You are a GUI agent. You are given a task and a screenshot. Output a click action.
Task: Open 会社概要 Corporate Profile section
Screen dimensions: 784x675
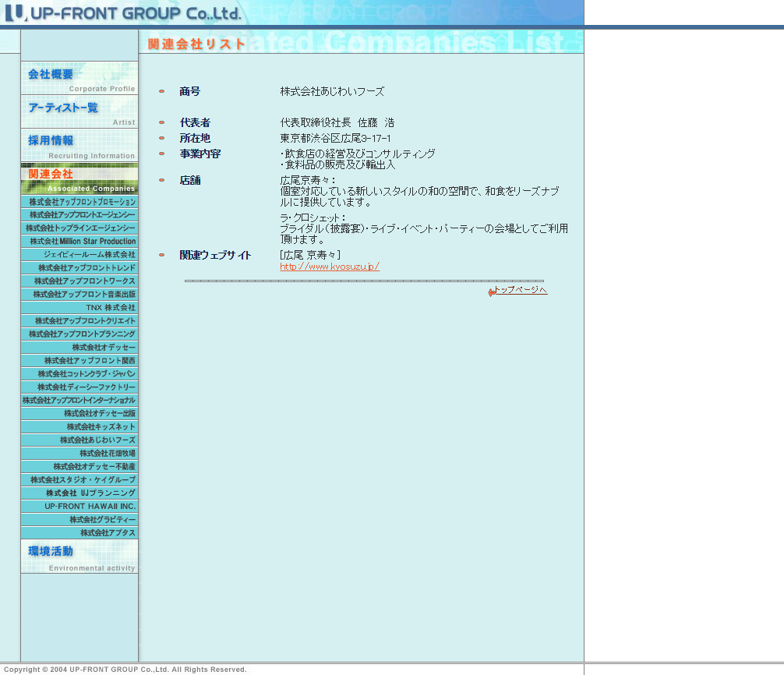79,78
